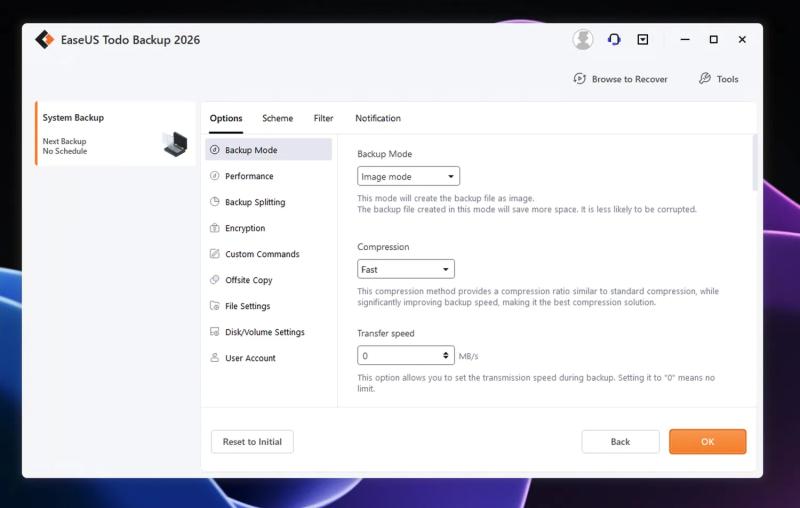The height and width of the screenshot is (508, 800).
Task: Open the support headset icon
Action: pos(614,39)
